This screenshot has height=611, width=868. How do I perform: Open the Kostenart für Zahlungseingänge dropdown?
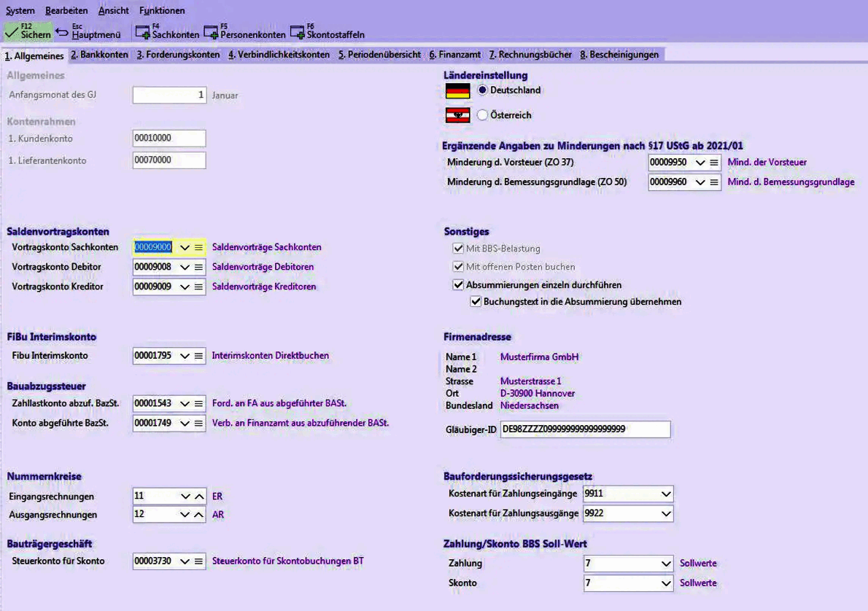pyautogui.click(x=667, y=494)
